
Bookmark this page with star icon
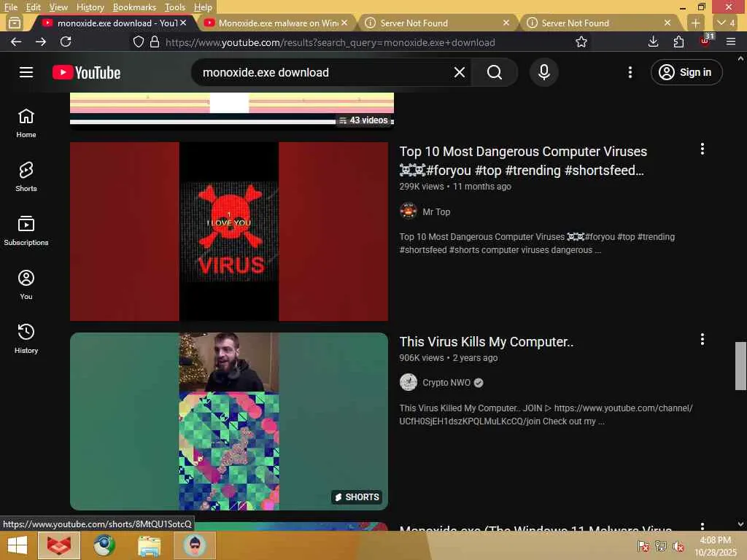[581, 42]
